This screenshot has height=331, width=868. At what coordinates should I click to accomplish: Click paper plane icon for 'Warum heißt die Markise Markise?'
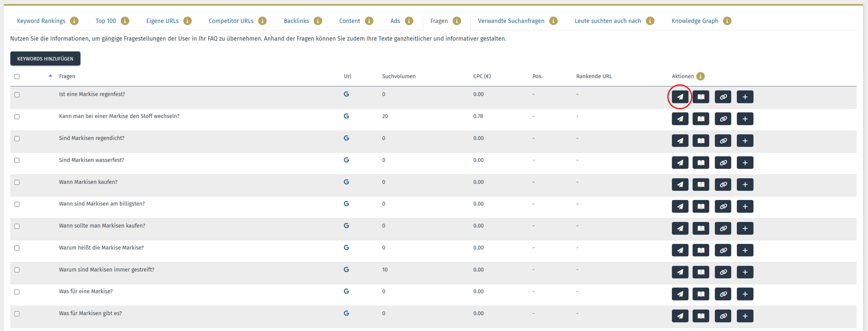(x=680, y=250)
